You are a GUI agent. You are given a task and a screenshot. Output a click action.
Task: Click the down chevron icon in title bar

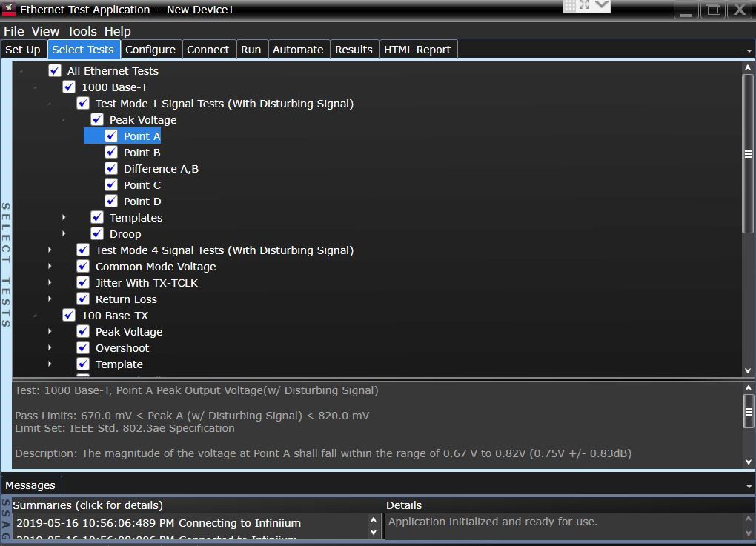602,6
